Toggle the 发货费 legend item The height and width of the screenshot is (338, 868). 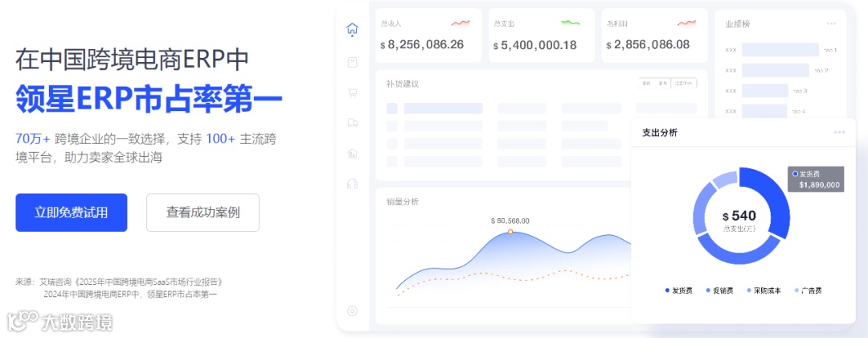click(678, 291)
